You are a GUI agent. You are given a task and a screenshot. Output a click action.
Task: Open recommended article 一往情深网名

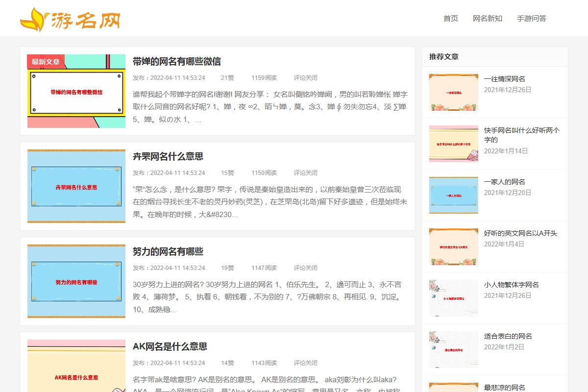[505, 79]
